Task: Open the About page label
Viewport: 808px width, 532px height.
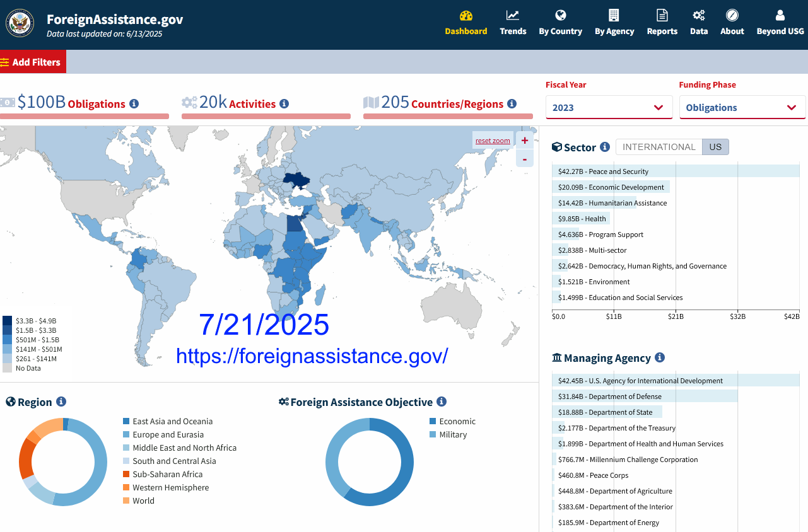Action: [x=732, y=31]
